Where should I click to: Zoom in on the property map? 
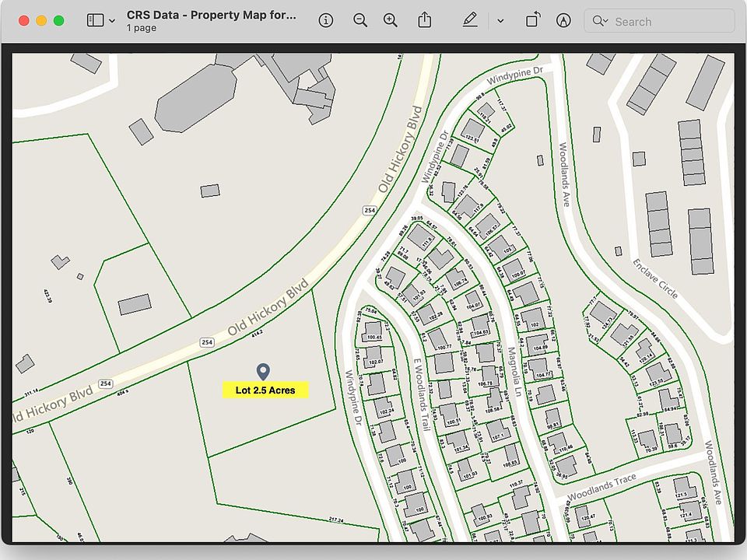pyautogui.click(x=391, y=21)
